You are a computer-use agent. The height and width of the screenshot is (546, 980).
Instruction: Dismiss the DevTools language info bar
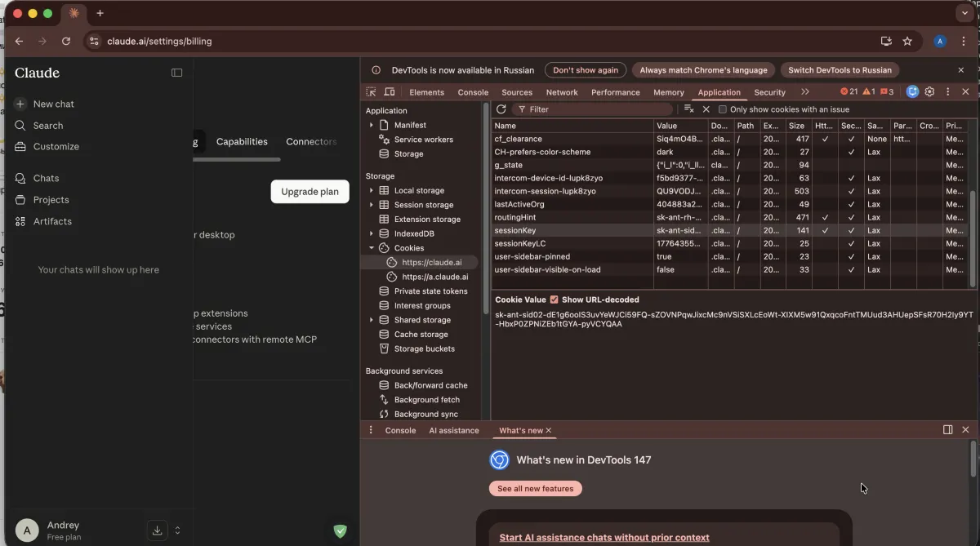click(x=961, y=70)
